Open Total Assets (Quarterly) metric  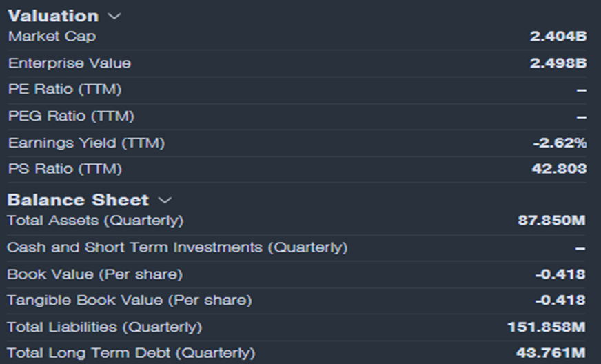tap(95, 221)
